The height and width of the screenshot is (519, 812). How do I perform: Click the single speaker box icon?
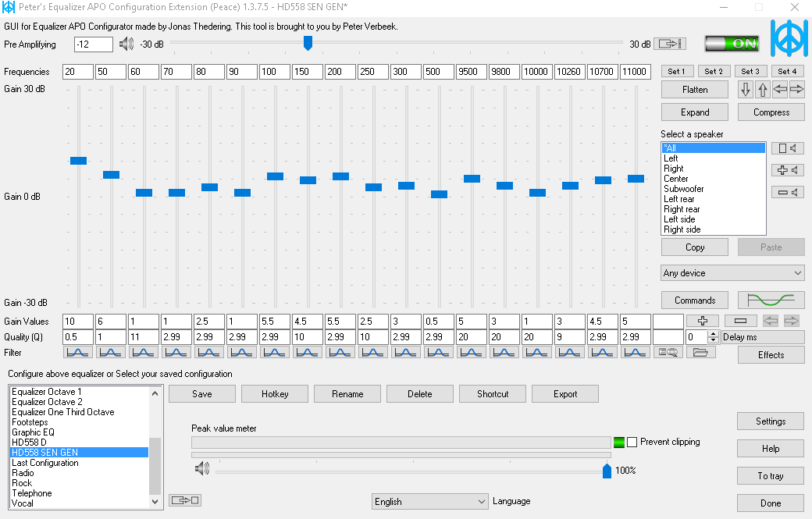click(x=788, y=148)
